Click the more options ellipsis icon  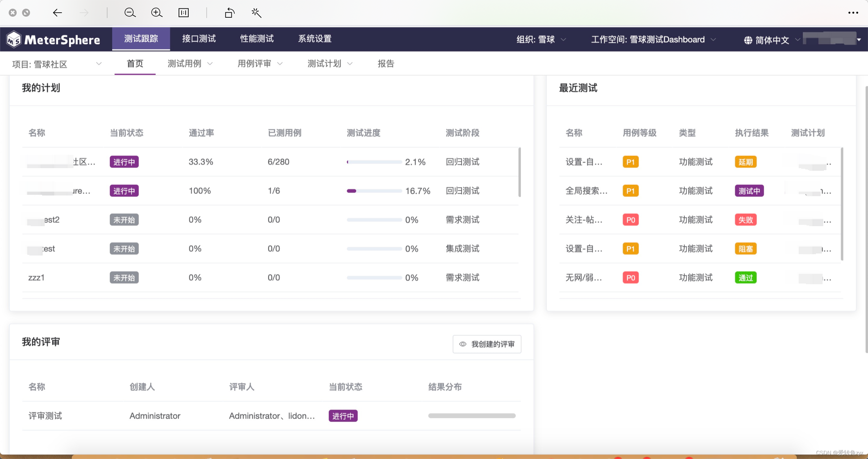853,13
